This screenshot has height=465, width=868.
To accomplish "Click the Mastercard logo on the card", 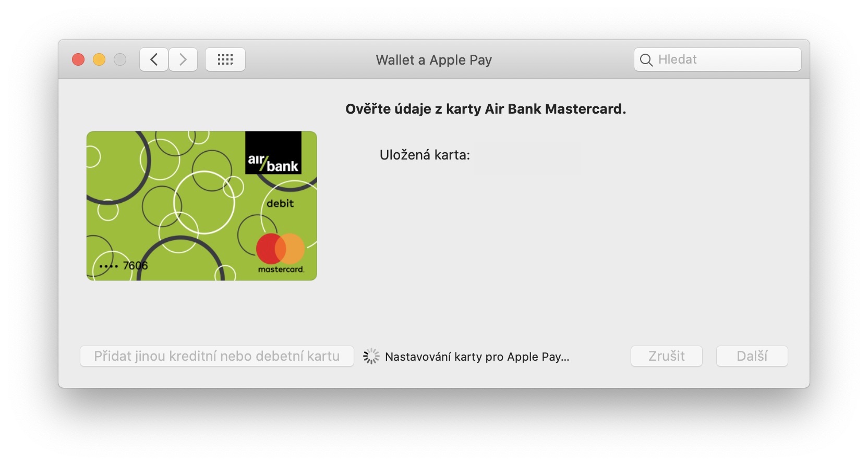I will [281, 253].
